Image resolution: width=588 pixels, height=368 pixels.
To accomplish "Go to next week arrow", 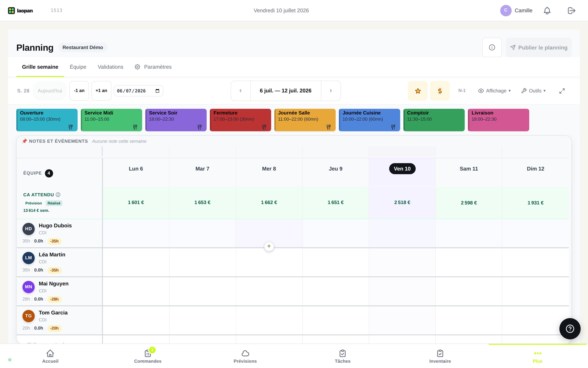I will click(x=331, y=91).
